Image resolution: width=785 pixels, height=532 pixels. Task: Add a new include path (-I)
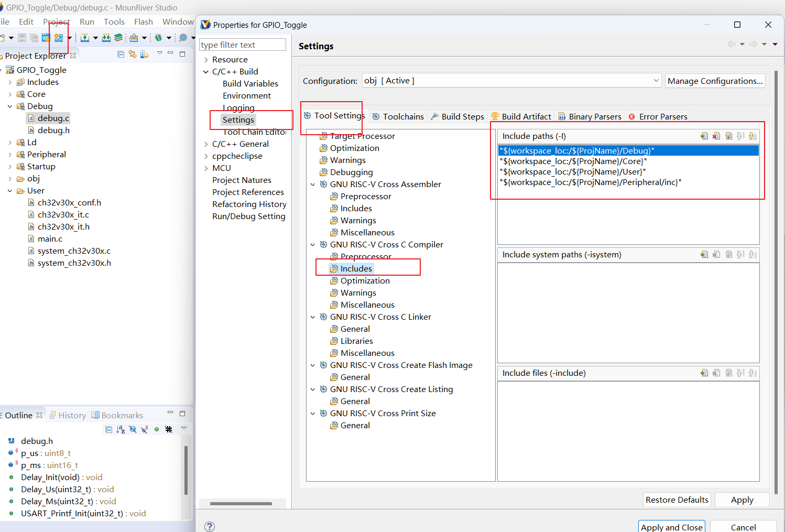(x=704, y=136)
